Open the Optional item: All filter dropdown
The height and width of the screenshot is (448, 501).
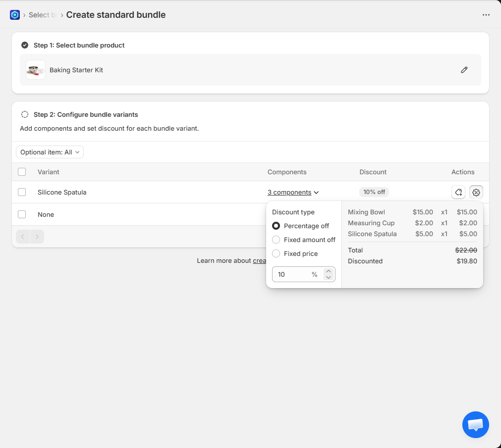[50, 152]
